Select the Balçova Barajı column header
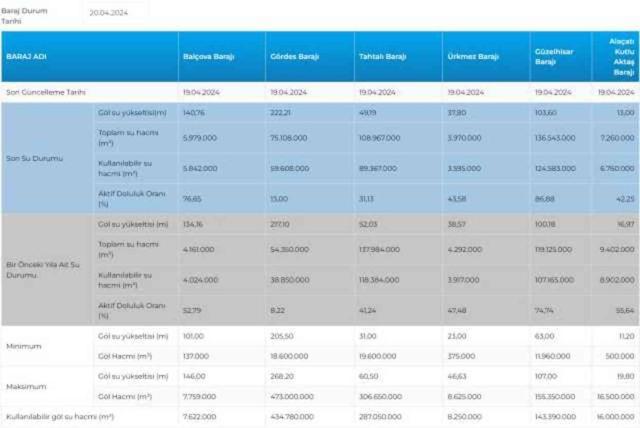 click(208, 57)
